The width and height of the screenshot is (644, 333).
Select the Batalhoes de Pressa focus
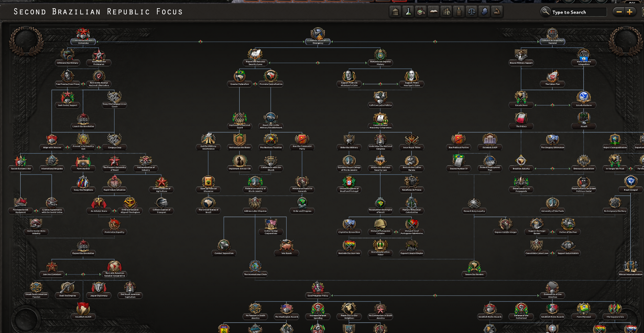tap(412, 184)
